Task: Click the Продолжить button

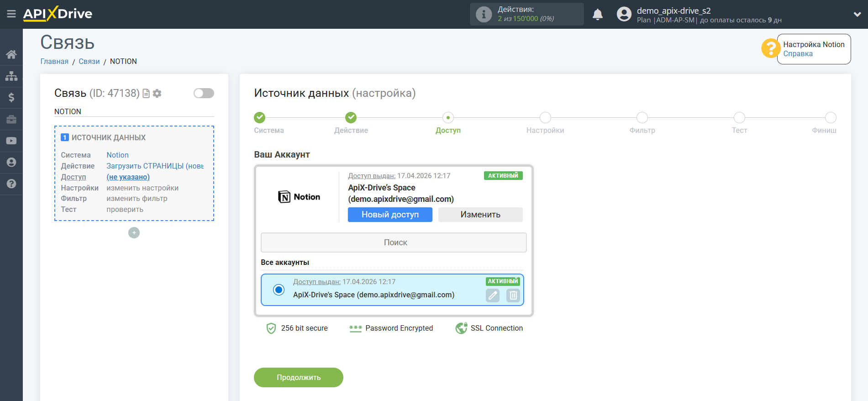Action: tap(299, 377)
